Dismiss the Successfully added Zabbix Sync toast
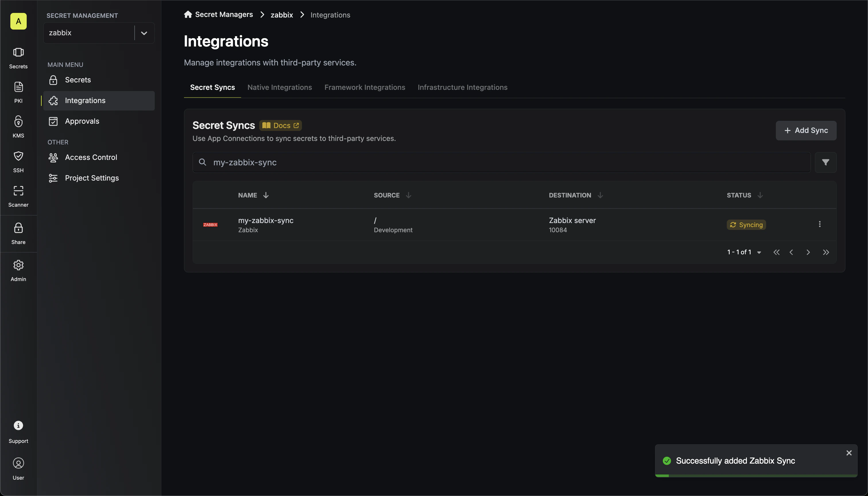 (x=849, y=453)
